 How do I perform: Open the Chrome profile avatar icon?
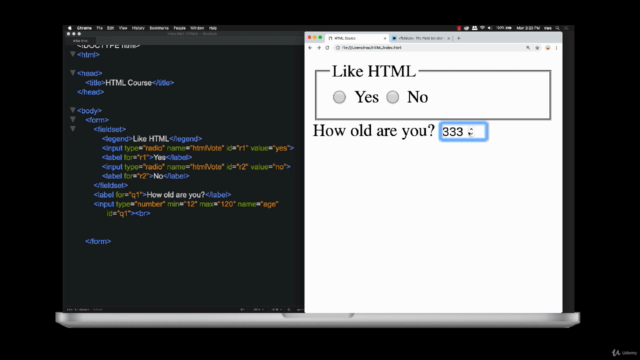(x=548, y=48)
